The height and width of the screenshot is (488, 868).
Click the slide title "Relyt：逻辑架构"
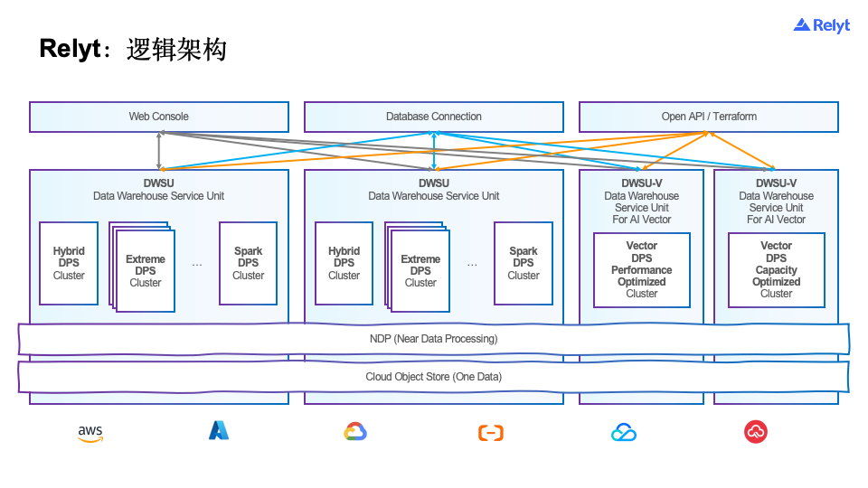(133, 49)
